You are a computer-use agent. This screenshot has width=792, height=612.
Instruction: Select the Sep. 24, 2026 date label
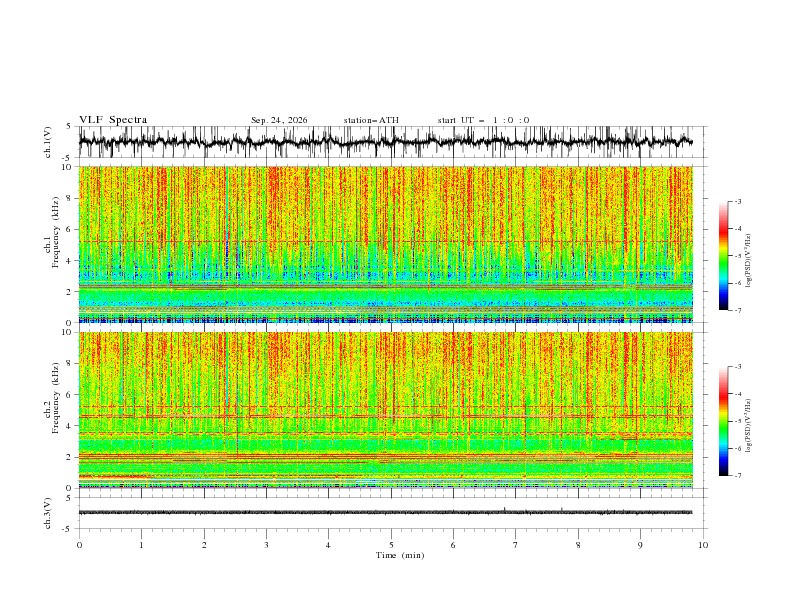[279, 120]
